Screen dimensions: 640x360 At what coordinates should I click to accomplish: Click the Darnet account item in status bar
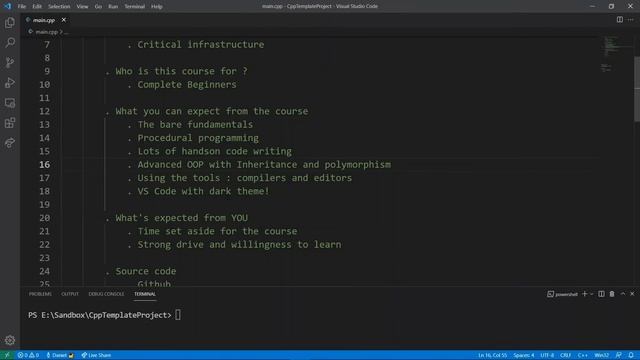coord(60,355)
